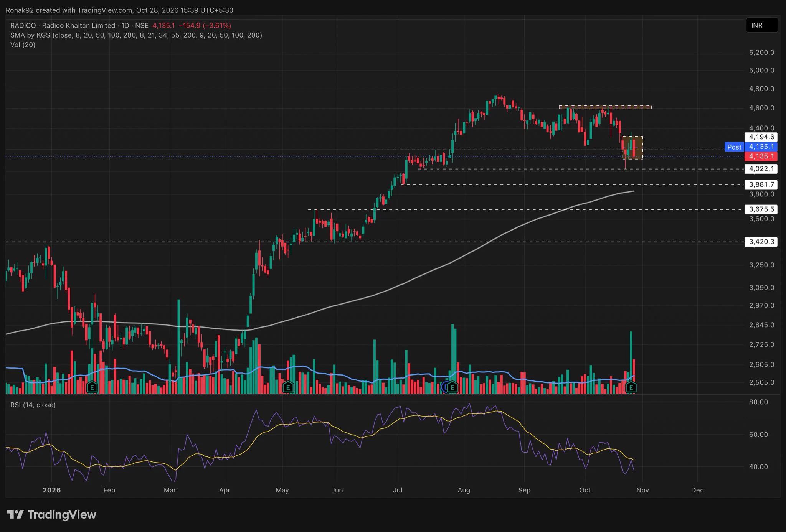Click the blue dividend D marker
Screen dimensions: 786x532
click(x=445, y=387)
